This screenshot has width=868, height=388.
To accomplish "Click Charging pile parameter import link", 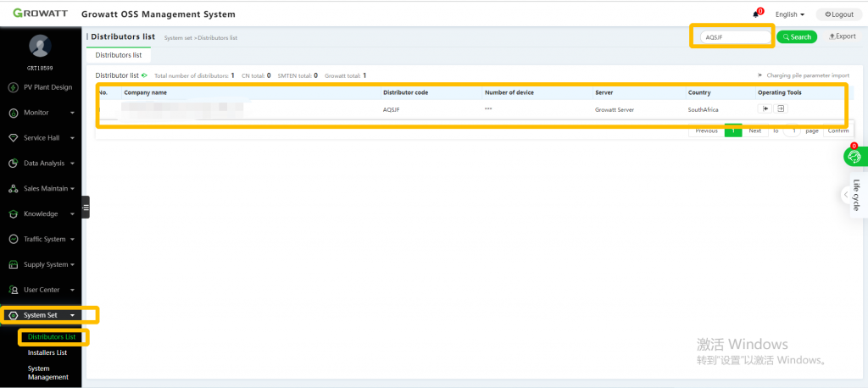I will point(804,75).
